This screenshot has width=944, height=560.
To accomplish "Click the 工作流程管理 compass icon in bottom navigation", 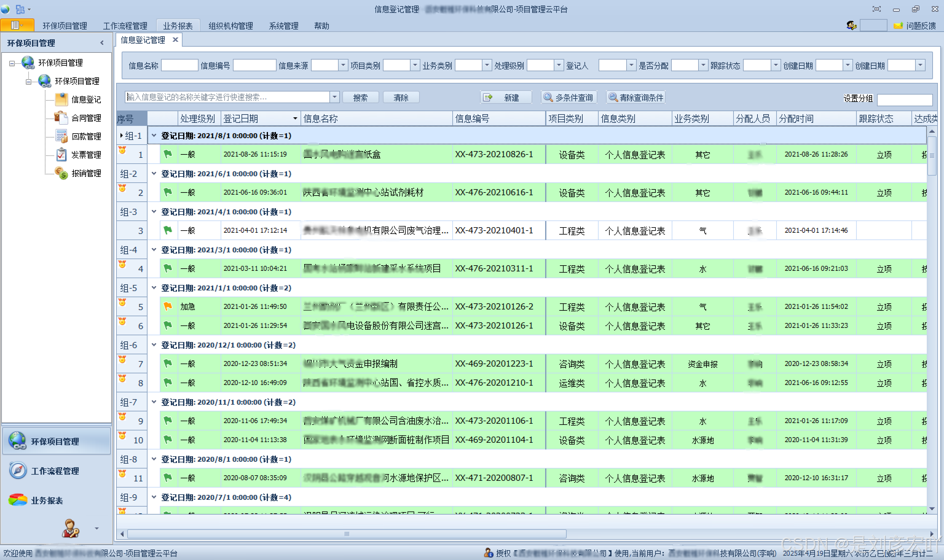I will 18,471.
